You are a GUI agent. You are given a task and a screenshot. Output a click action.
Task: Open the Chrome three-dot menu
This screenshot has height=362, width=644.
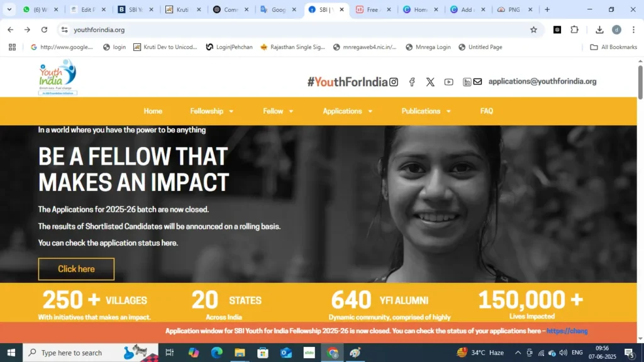[634, 30]
